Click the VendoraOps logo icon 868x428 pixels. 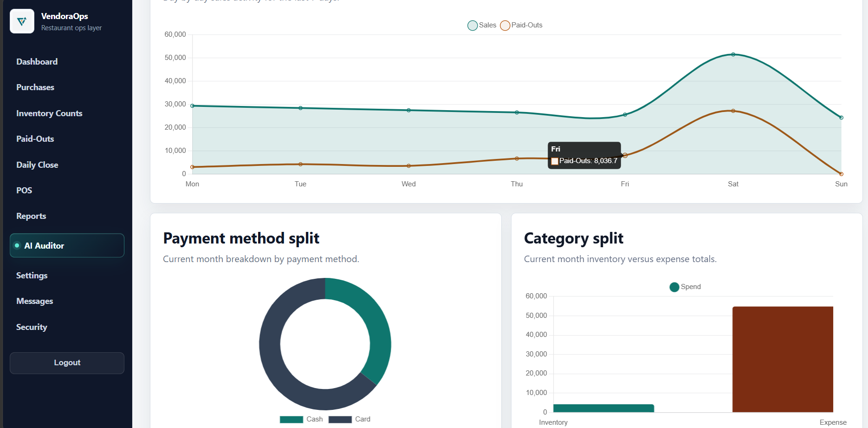click(x=22, y=21)
